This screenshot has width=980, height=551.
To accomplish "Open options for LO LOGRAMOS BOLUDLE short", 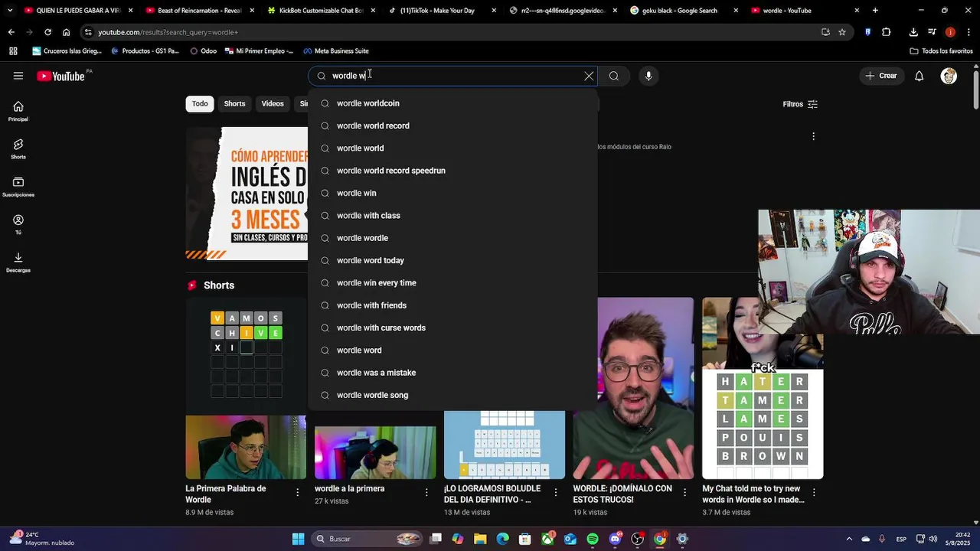I will 556,493.
